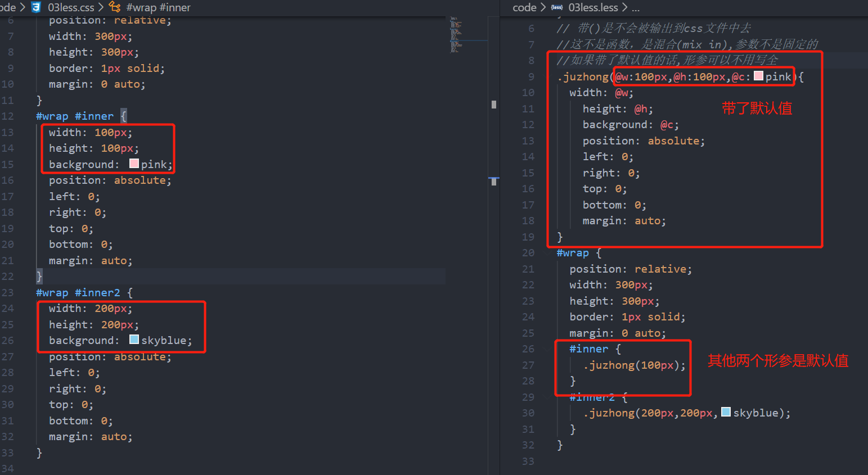Click 'height: @h;' on right line 11

tap(618, 109)
